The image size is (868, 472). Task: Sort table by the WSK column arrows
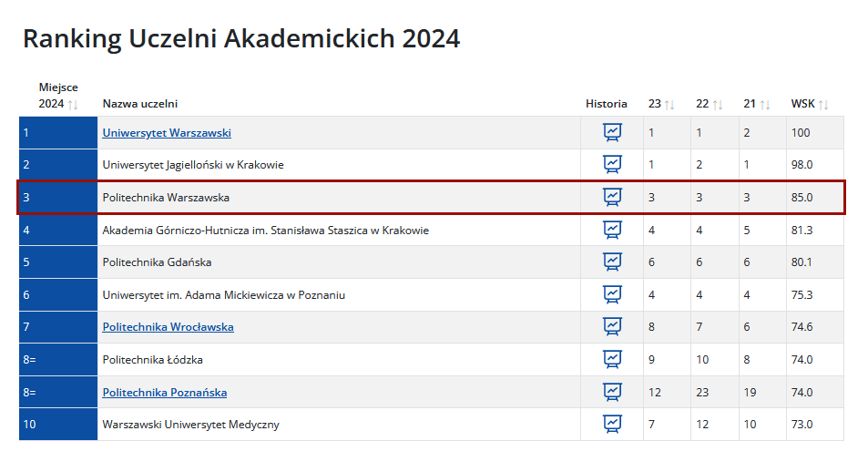point(823,104)
